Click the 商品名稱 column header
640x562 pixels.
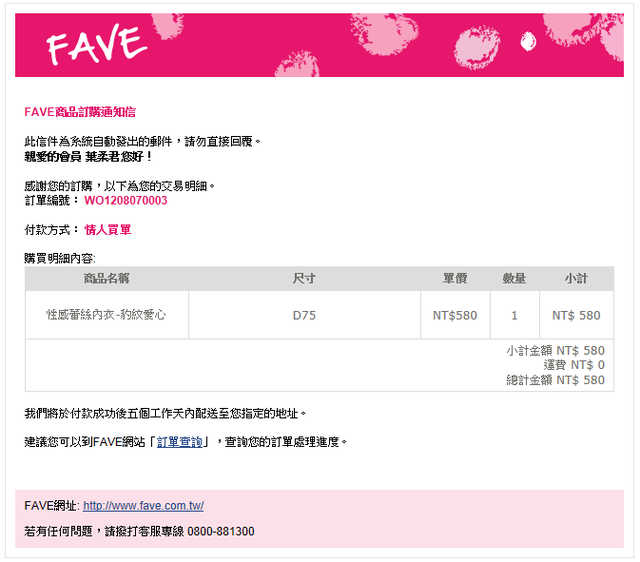[x=107, y=278]
